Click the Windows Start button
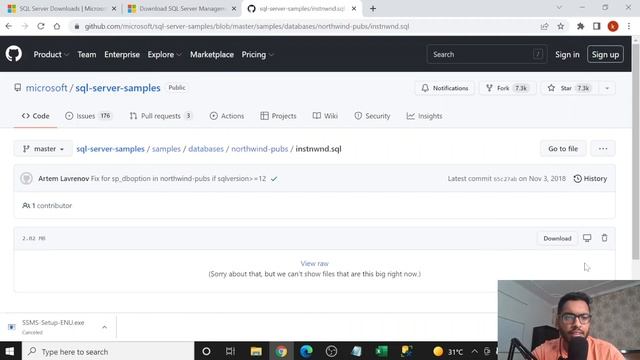 click(x=10, y=351)
